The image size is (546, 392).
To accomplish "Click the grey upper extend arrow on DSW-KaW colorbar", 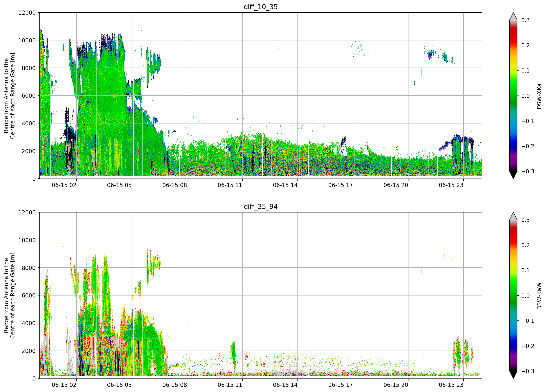I will pos(513,217).
